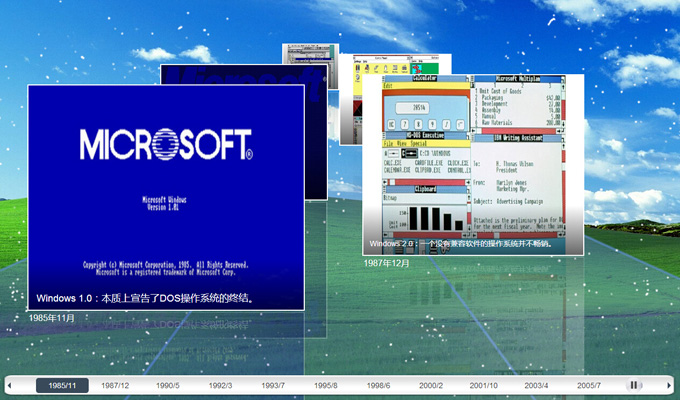This screenshot has height=400, width=680.
Task: Click the left scroll arrow on timeline
Action: point(11,385)
